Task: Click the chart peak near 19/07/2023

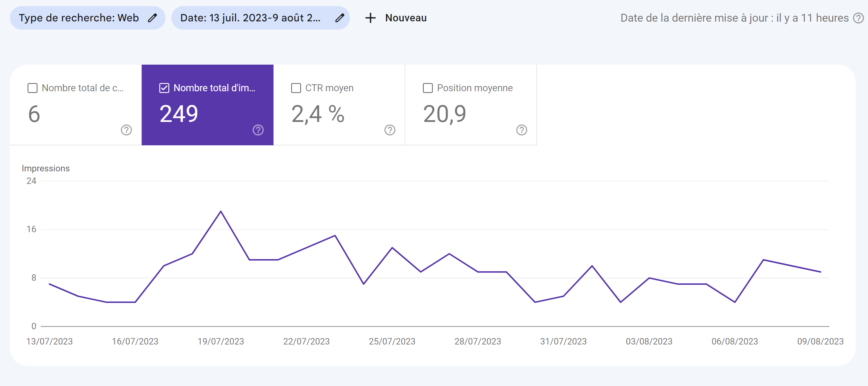Action: click(x=221, y=211)
